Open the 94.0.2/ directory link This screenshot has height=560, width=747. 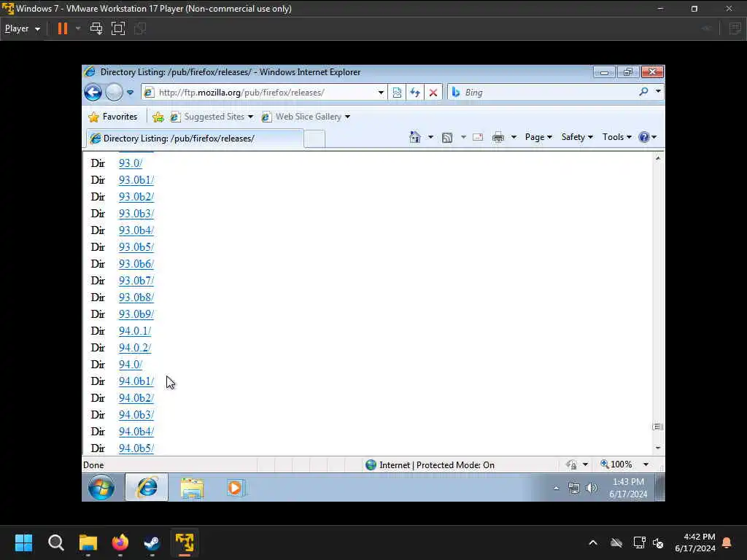coord(135,348)
